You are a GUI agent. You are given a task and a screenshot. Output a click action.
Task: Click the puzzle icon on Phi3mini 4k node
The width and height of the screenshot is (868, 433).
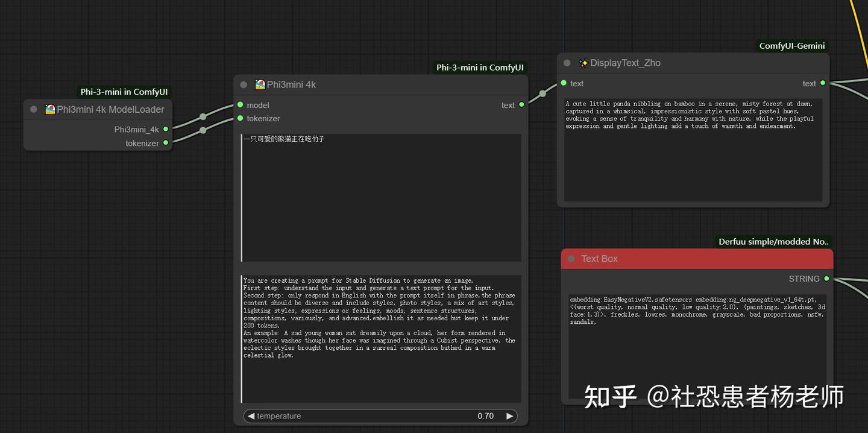(x=260, y=84)
